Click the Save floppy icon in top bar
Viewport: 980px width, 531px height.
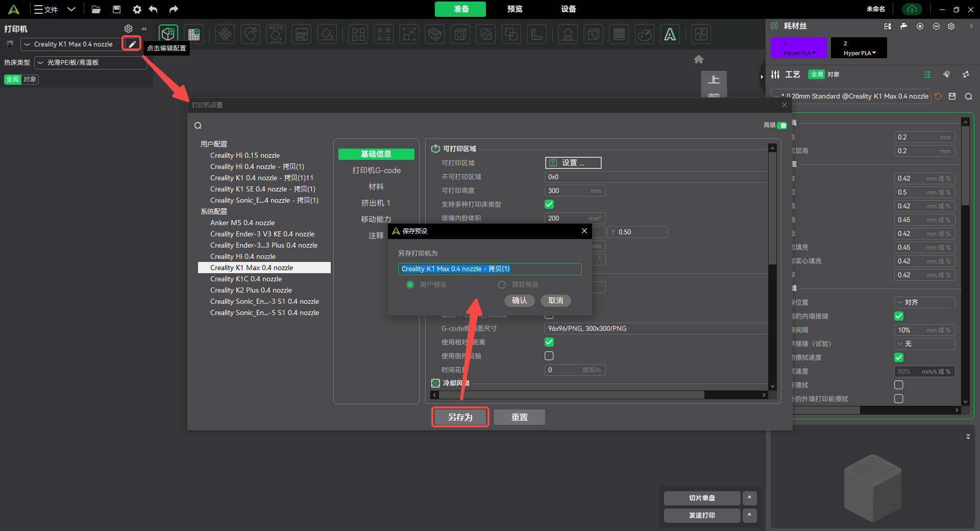117,9
